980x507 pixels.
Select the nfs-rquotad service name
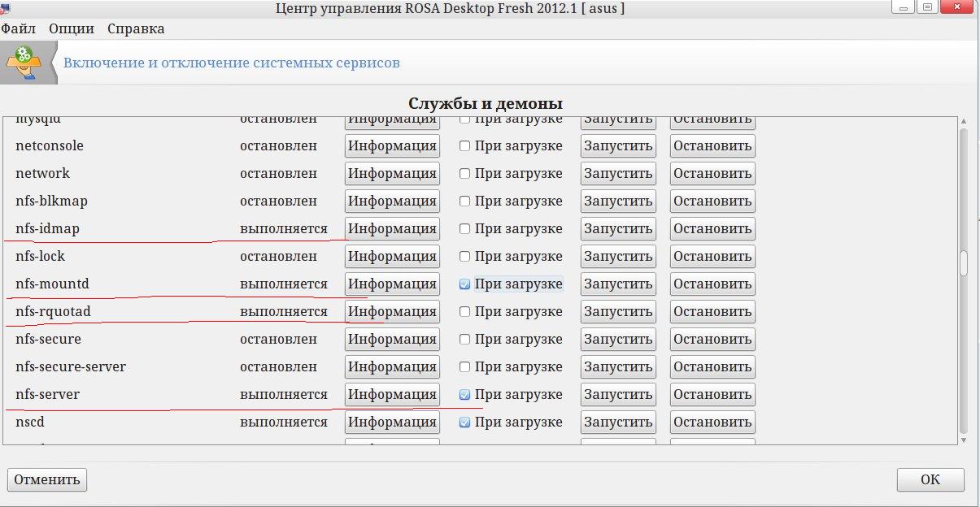pos(53,312)
